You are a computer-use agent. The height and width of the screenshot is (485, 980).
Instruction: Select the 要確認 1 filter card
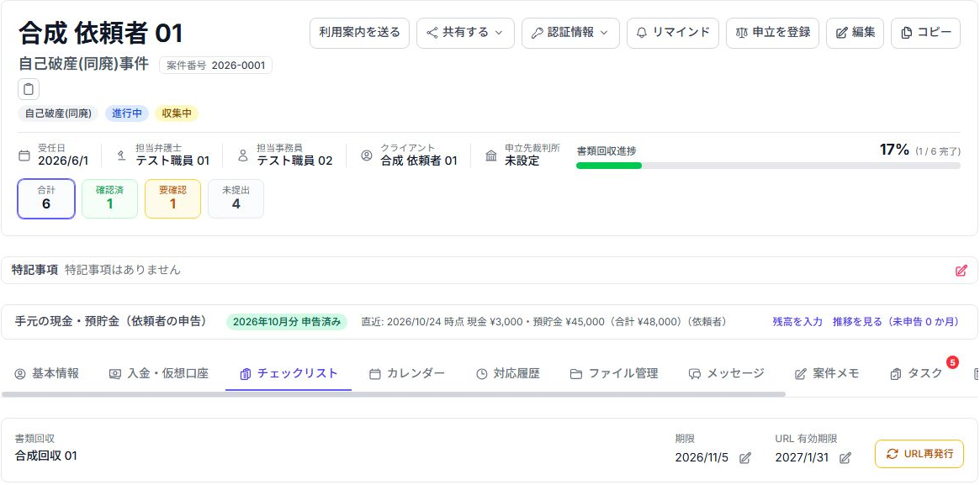[172, 198]
